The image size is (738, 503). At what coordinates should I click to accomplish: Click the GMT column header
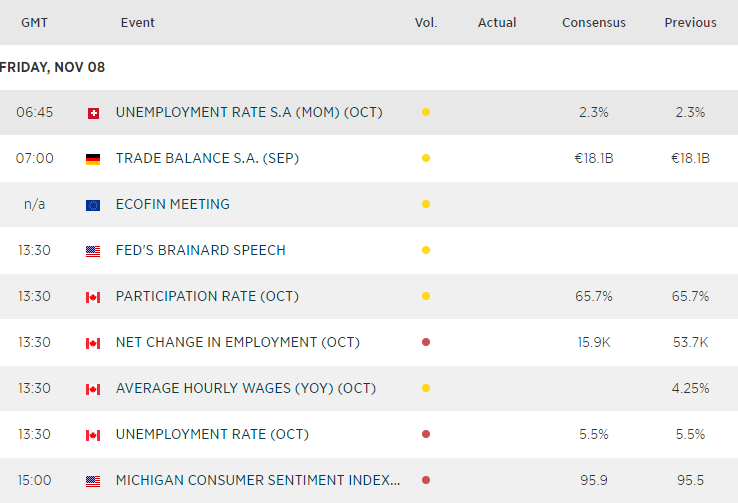click(35, 22)
